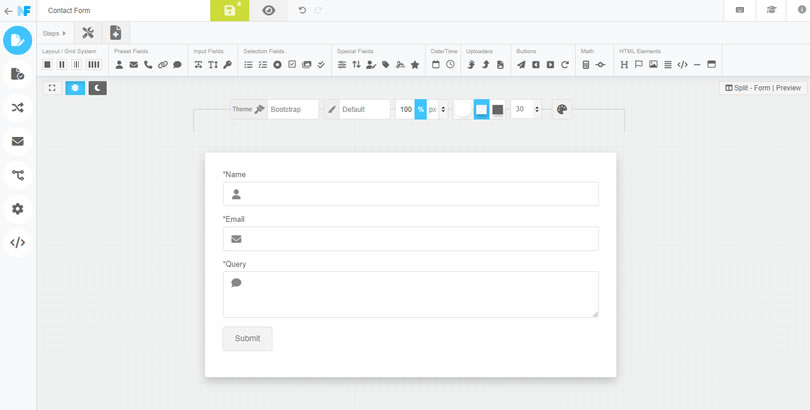This screenshot has height=410, width=810.
Task: Add a math calculator field
Action: click(586, 65)
